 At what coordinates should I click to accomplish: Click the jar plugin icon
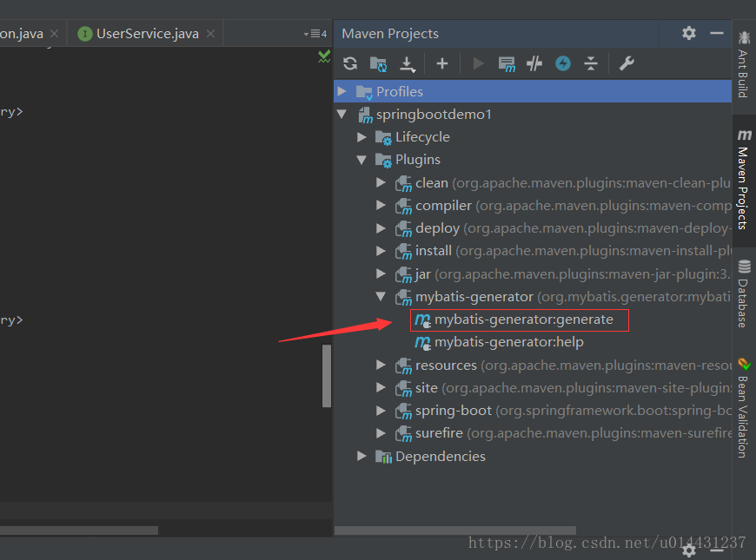(403, 274)
